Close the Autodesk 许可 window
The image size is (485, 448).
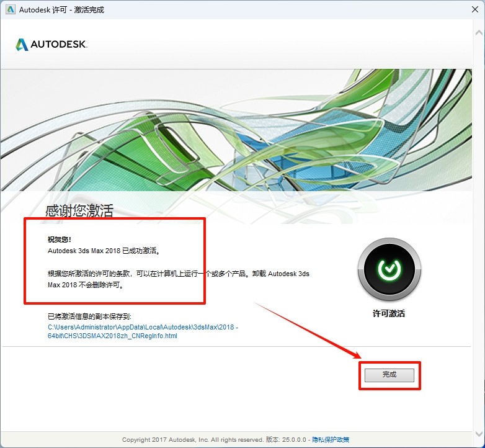[471, 9]
